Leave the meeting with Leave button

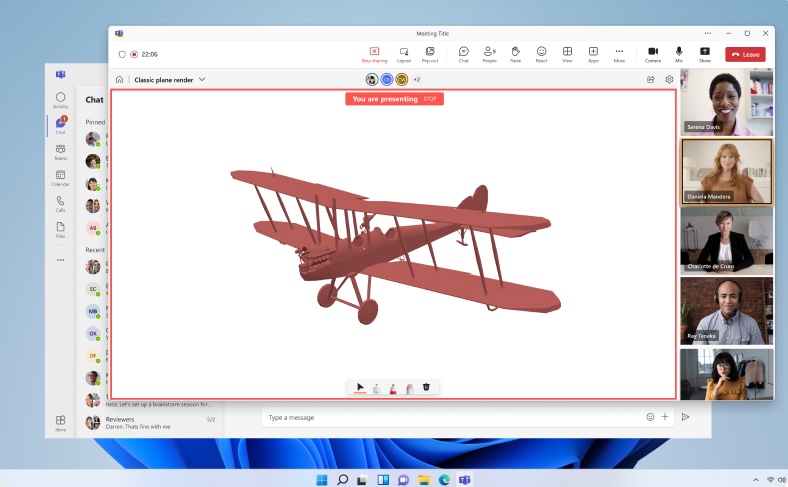[x=745, y=54]
